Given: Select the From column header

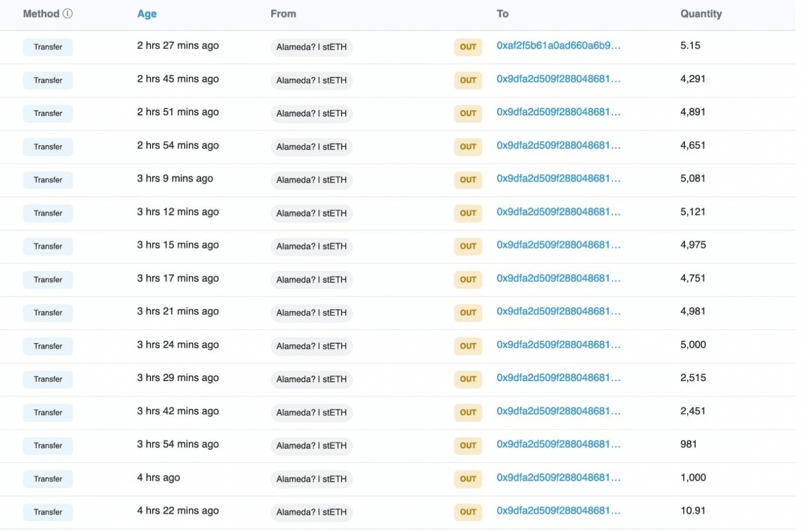Looking at the screenshot, I should tap(283, 13).
